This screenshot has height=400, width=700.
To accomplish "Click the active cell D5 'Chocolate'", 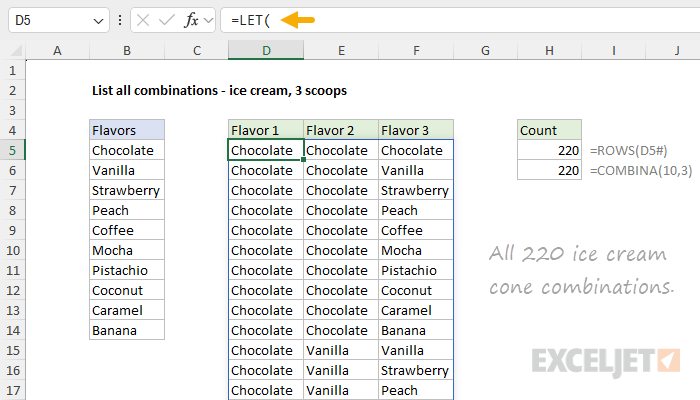I will tap(266, 150).
